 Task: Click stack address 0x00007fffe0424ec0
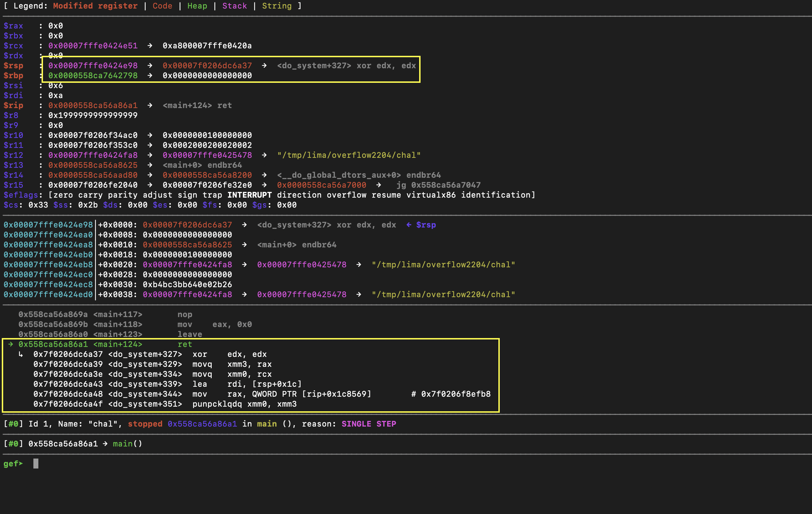point(48,275)
